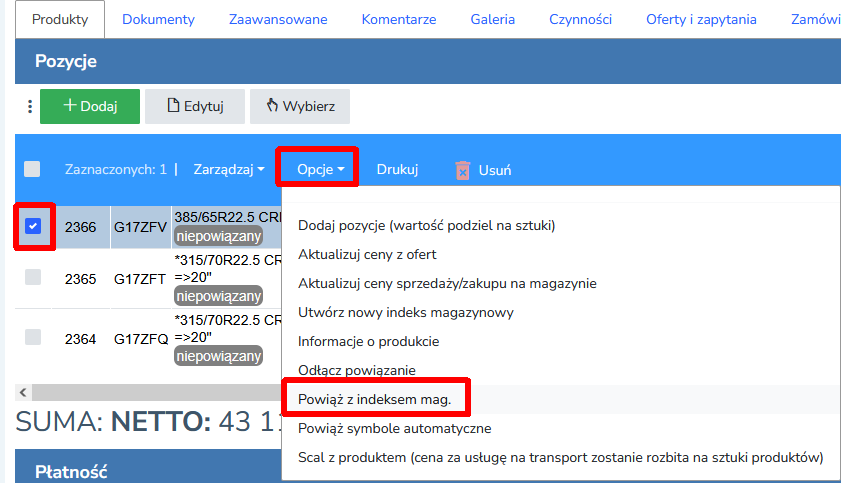Choose Utwórz nowy indeks magazynowy
Viewport: 841px width, 483px height.
coord(405,312)
